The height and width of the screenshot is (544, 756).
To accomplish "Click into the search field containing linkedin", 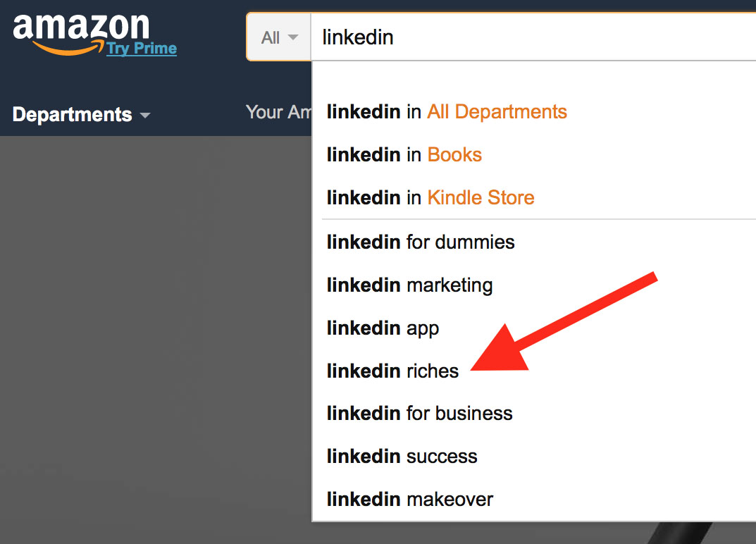I will point(533,37).
